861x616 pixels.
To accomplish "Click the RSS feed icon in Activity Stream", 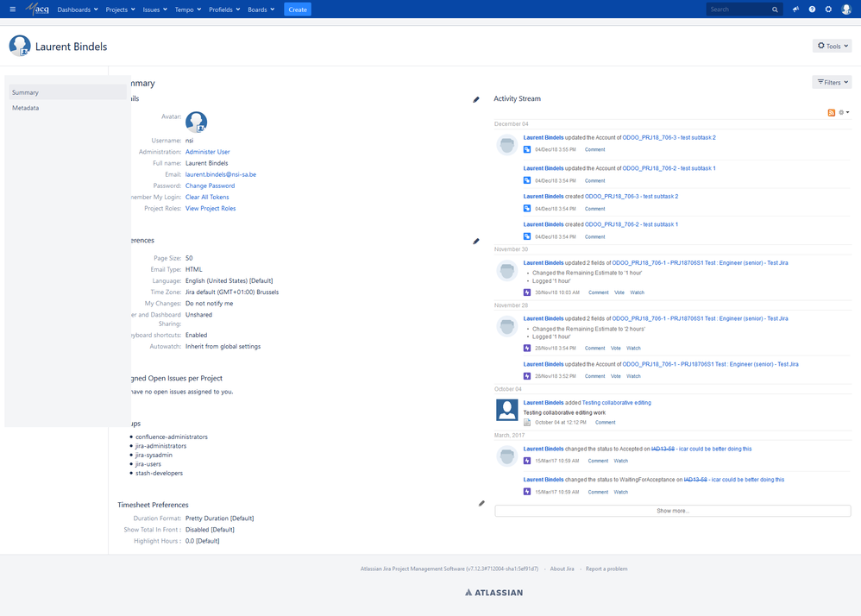I will tap(832, 112).
